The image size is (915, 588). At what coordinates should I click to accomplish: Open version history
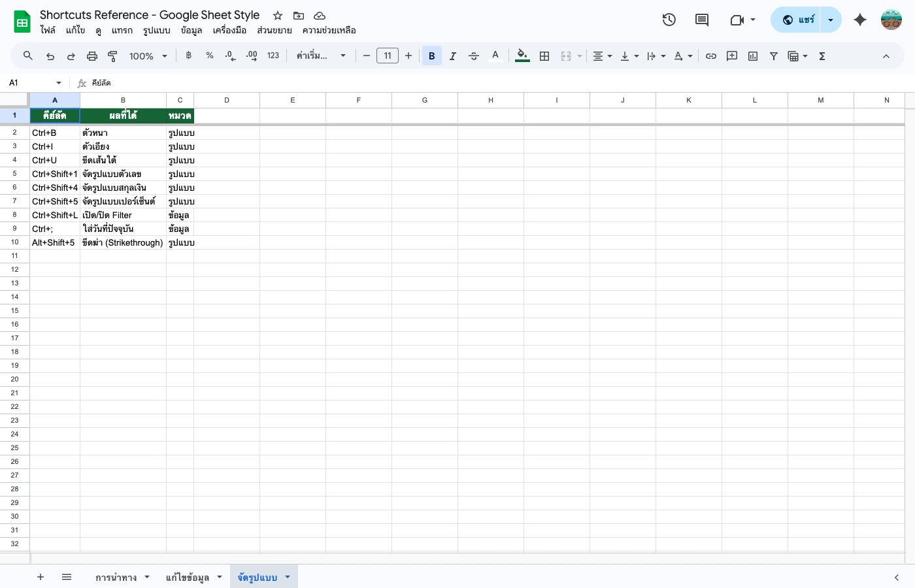click(669, 20)
